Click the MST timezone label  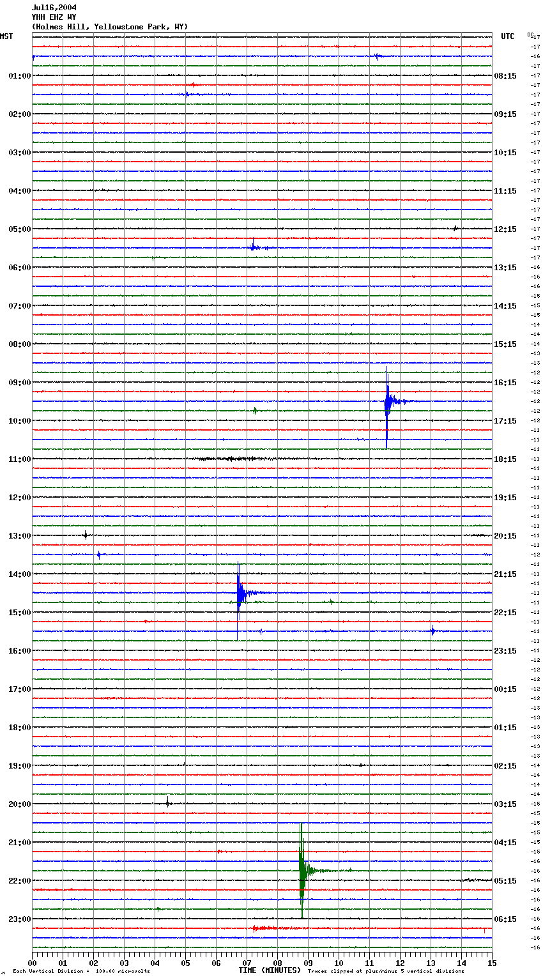[x=6, y=36]
